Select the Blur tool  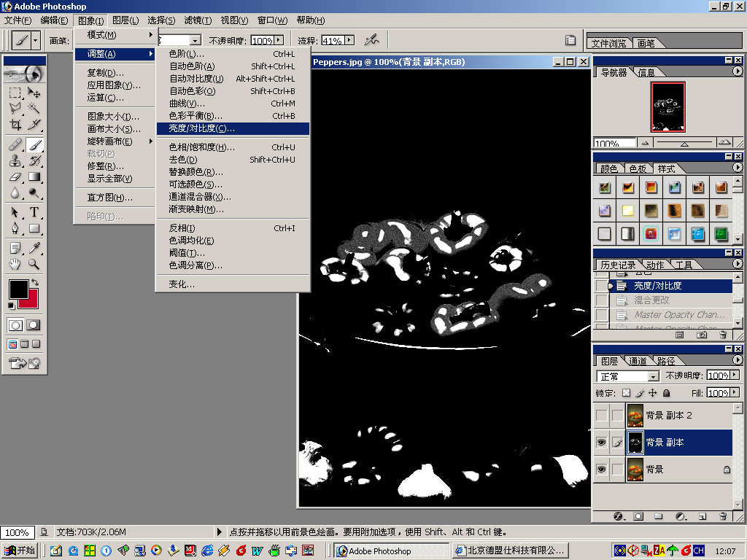click(x=15, y=192)
